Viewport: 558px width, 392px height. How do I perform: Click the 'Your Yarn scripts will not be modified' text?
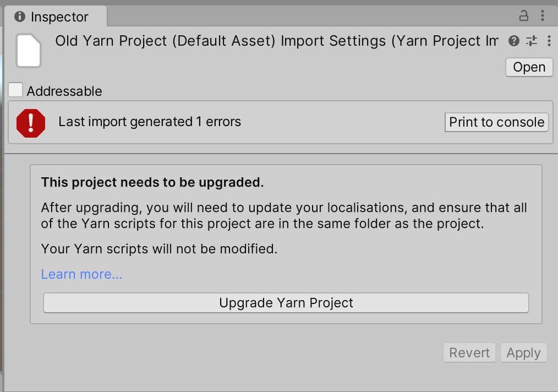159,249
